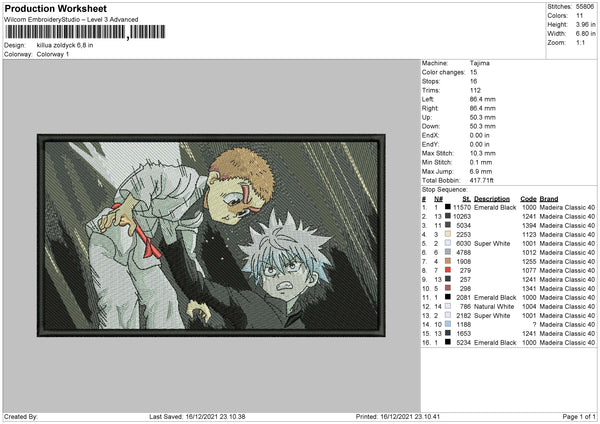The height and width of the screenshot is (424, 600).
Task: Select the white swatch in the 6030-stitch row
Action: coord(448,243)
